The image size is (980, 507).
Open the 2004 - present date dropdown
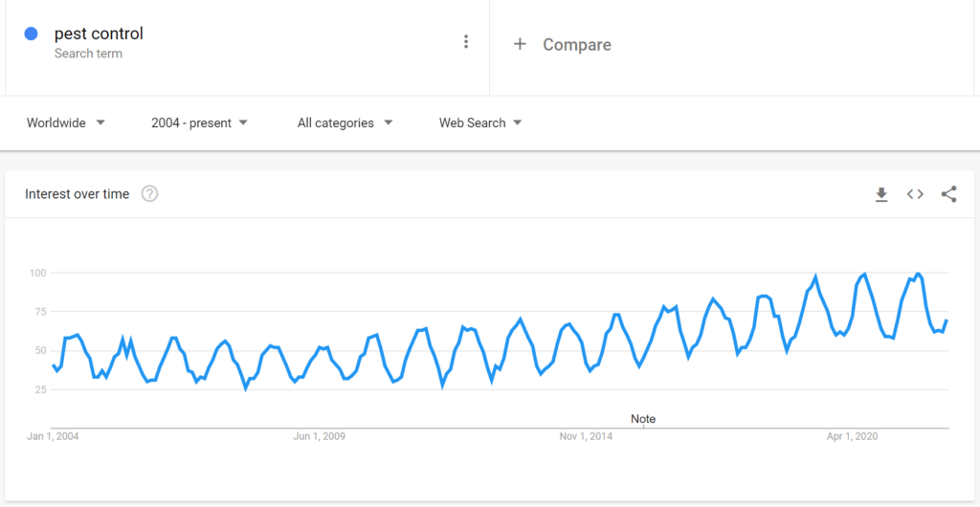pos(199,123)
